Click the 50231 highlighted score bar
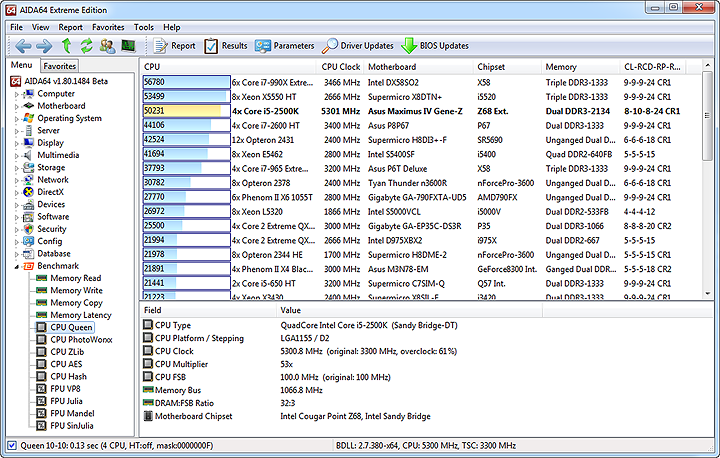Viewport: 720px width, 458px height. (x=186, y=111)
